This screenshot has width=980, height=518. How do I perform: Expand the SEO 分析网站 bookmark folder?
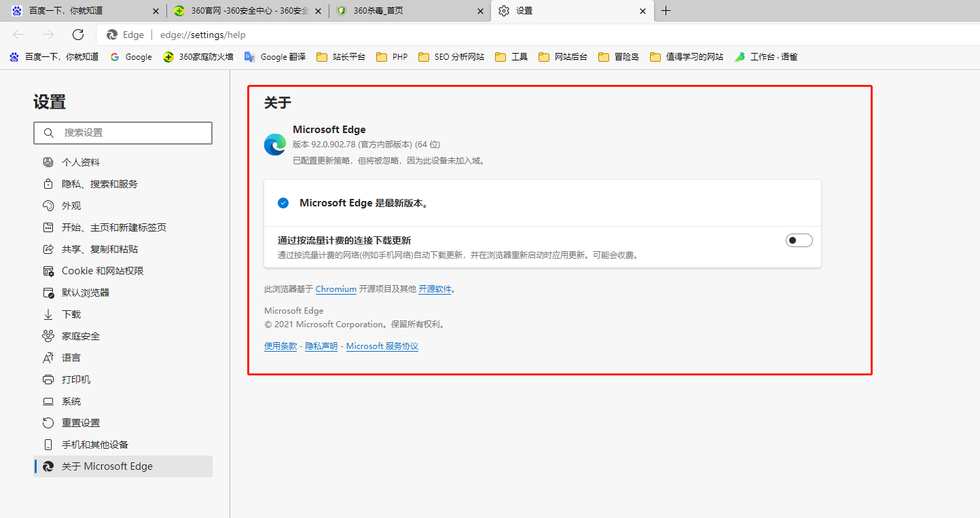coord(452,57)
